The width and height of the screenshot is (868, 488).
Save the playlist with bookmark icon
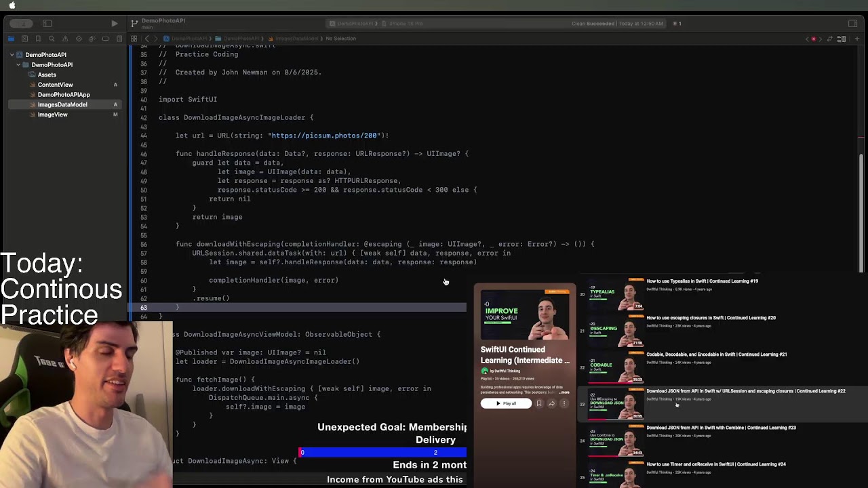539,403
